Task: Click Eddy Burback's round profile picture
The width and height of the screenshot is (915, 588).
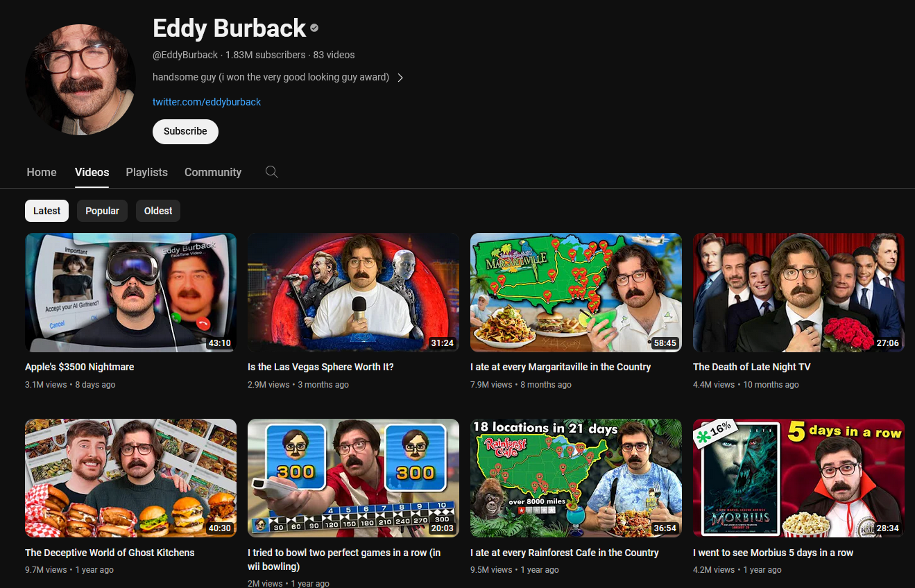Action: click(x=80, y=79)
